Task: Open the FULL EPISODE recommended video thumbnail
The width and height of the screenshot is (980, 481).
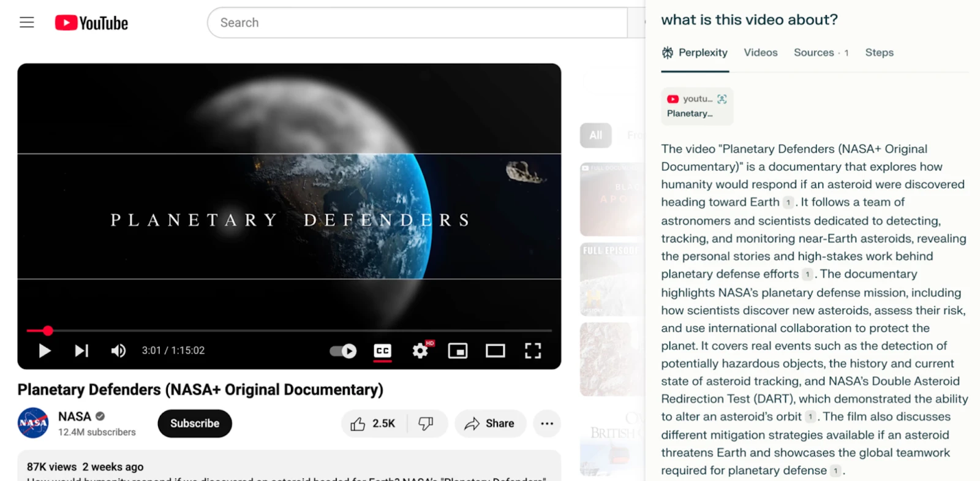Action: click(x=612, y=279)
